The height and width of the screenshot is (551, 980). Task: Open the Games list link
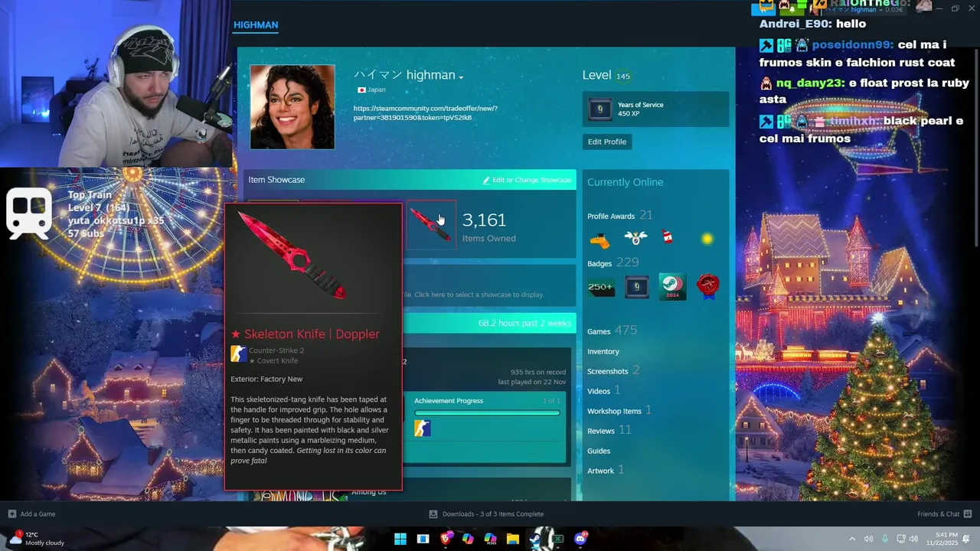tap(599, 331)
